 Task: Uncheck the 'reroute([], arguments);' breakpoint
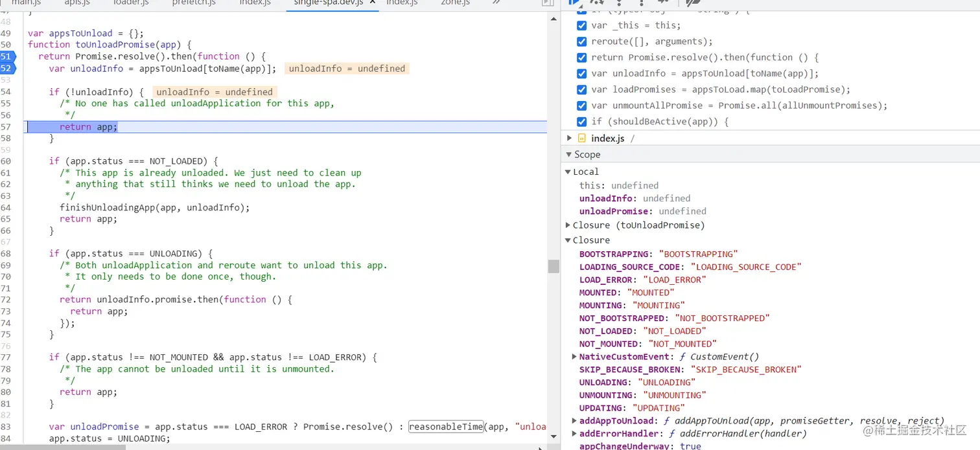(582, 41)
